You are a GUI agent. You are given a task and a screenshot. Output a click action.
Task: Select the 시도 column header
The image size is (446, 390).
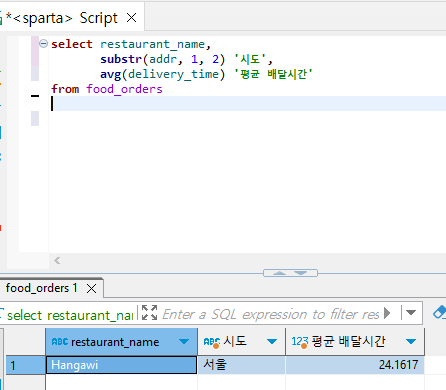click(242, 342)
